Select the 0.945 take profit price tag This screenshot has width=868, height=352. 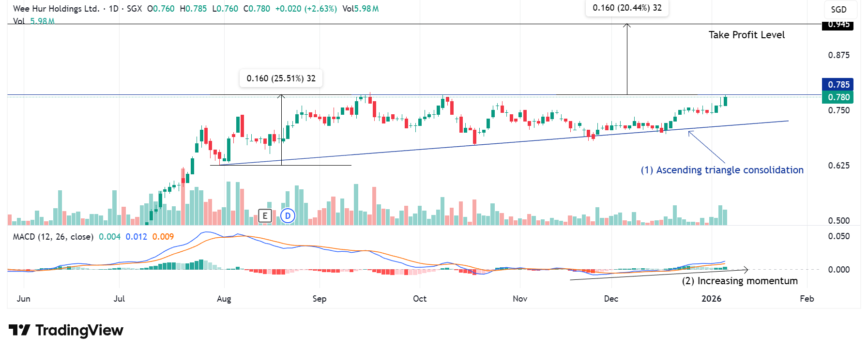[x=838, y=25]
